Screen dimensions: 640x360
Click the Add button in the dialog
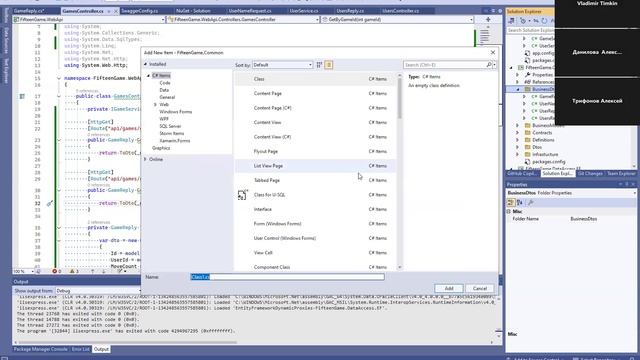449,289
